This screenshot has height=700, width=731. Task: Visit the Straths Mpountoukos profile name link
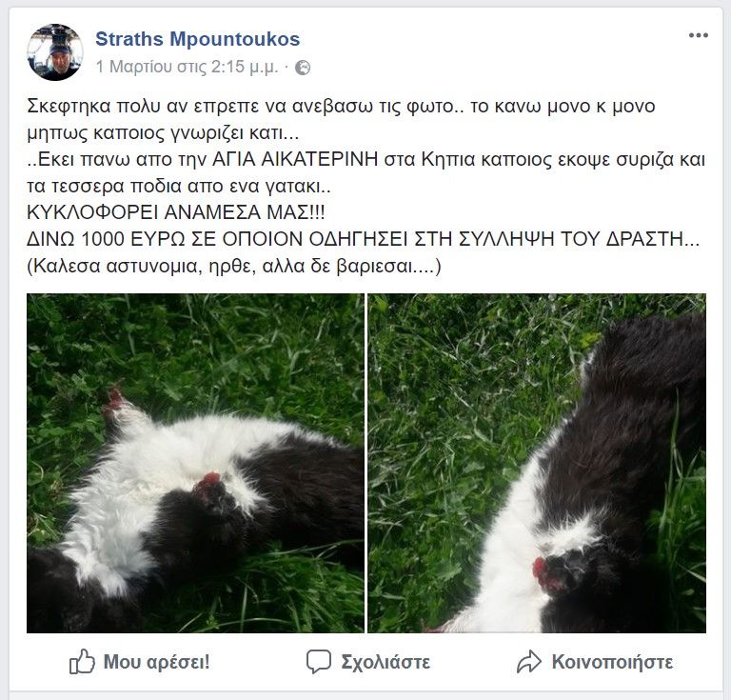[198, 39]
